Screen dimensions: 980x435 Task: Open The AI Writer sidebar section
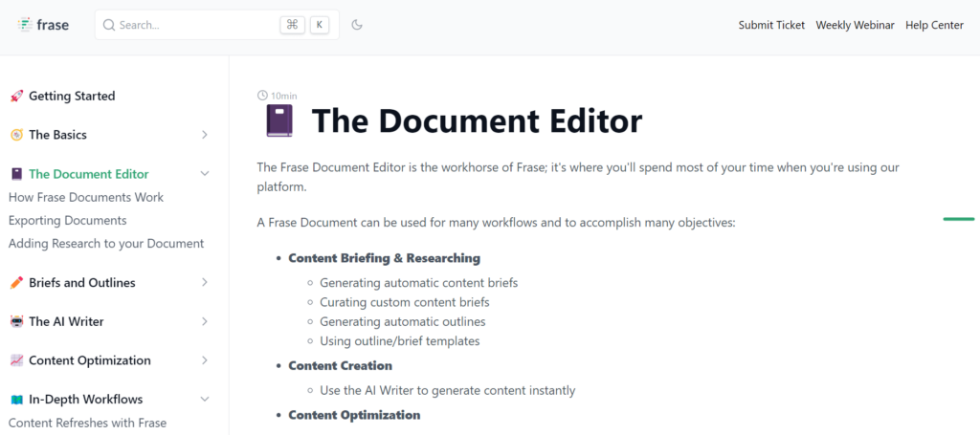(66, 321)
